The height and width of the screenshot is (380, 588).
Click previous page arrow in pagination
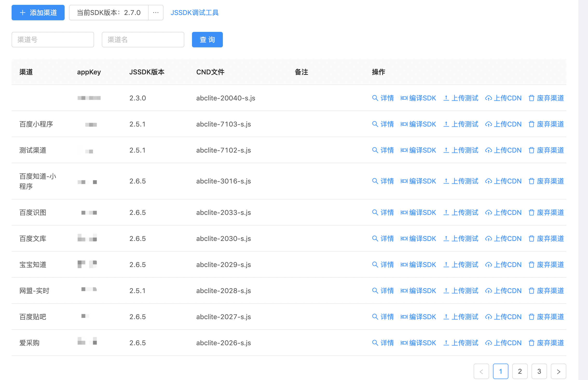point(481,371)
